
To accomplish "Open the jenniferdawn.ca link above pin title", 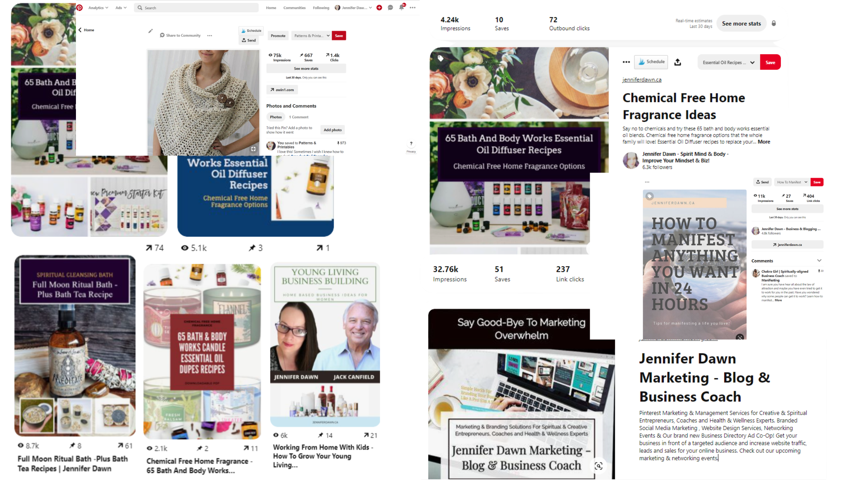I will tap(642, 80).
